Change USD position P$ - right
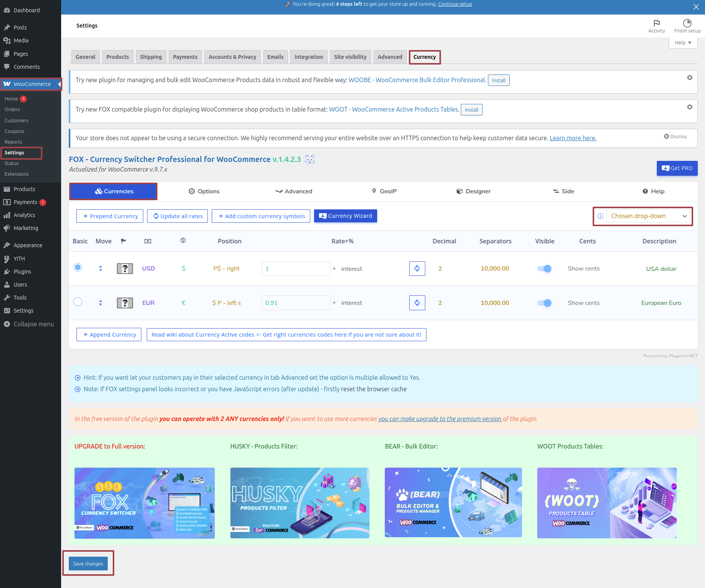Image resolution: width=705 pixels, height=588 pixels. tap(227, 269)
